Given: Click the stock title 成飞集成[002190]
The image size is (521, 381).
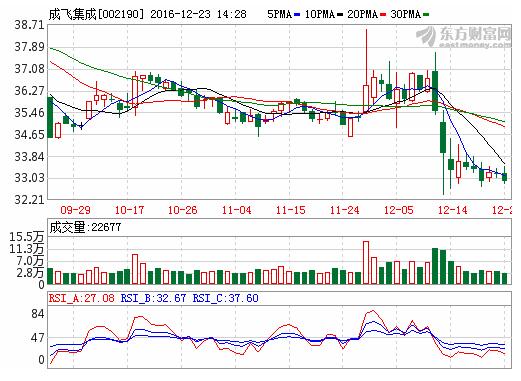Looking at the screenshot, I should (97, 14).
